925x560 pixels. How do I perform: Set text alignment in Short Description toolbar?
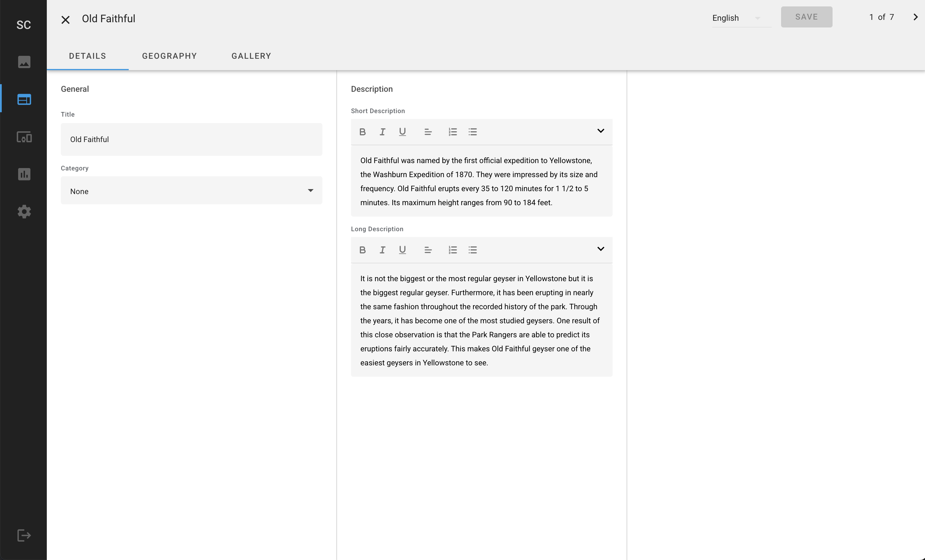coord(428,132)
